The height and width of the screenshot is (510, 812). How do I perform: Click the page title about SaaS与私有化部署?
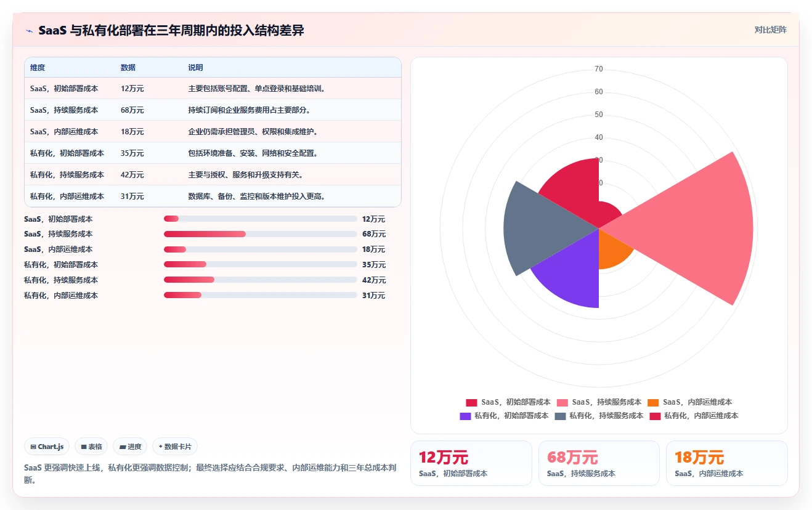171,30
